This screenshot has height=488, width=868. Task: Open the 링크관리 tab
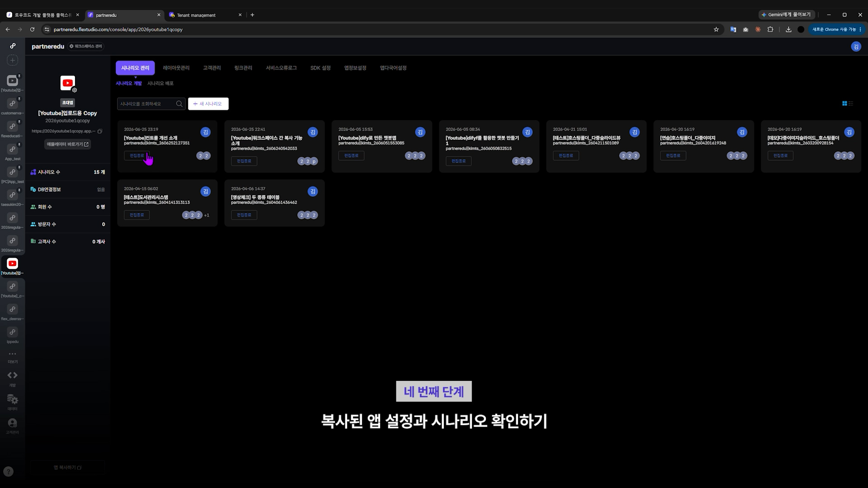243,68
